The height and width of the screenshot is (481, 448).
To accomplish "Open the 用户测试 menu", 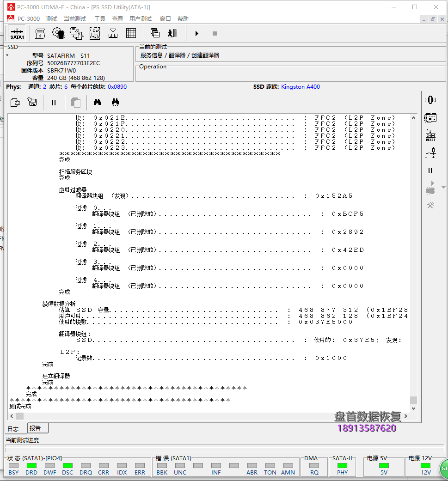I will click(141, 18).
